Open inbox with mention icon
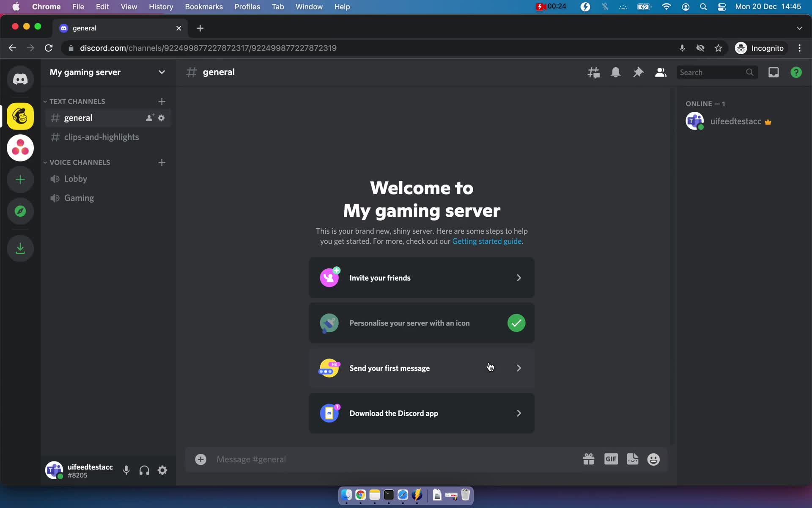Viewport: 812px width, 508px height. (774, 72)
